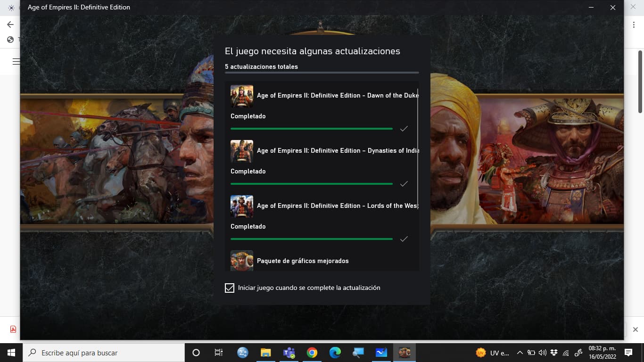Click the Paquete de gráficos mejorados icon
The width and height of the screenshot is (644, 362).
click(x=241, y=261)
